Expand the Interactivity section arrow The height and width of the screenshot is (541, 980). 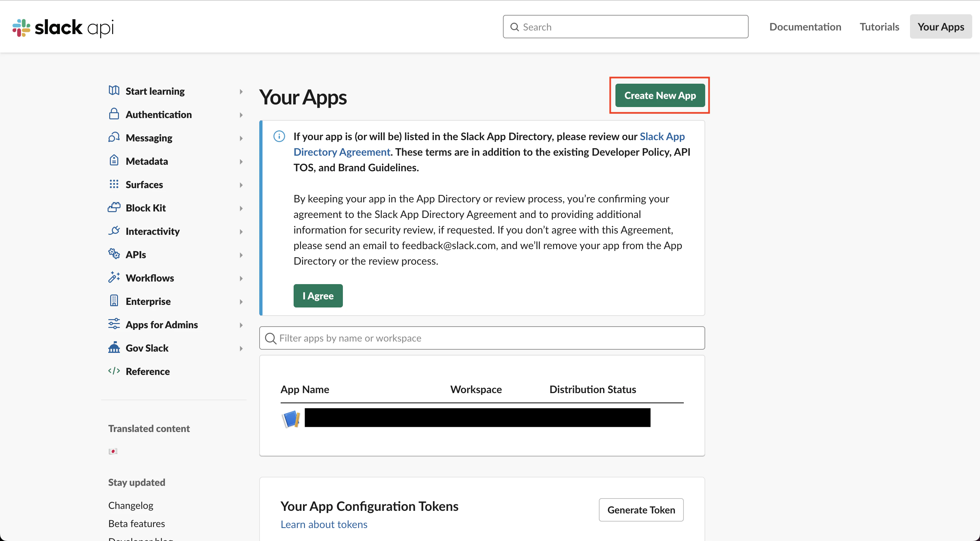pos(241,232)
